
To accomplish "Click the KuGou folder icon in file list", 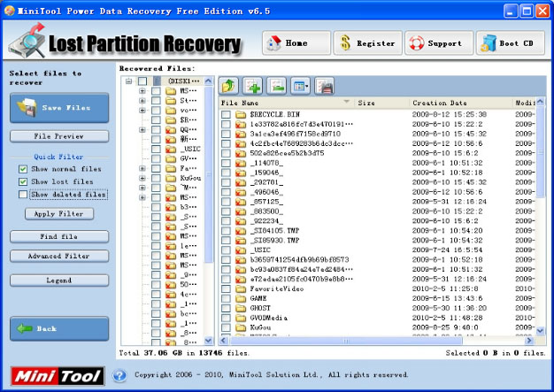I will [241, 327].
